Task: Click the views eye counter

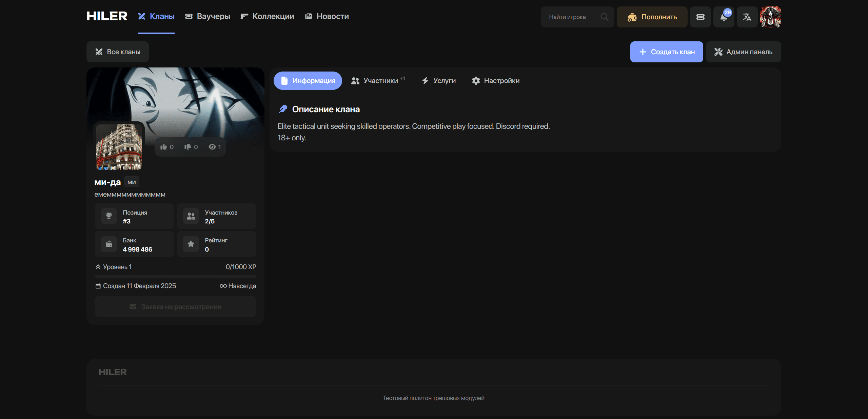Action: click(215, 147)
